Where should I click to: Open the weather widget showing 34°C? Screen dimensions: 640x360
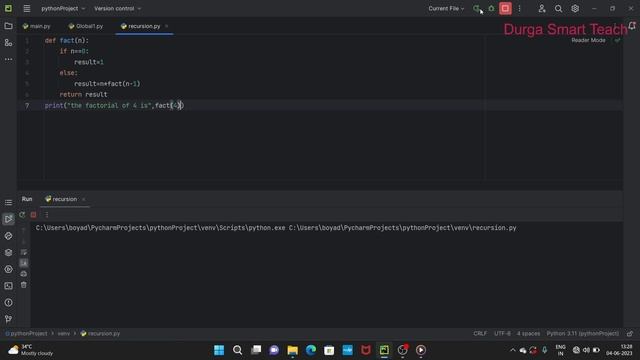tap(31, 350)
